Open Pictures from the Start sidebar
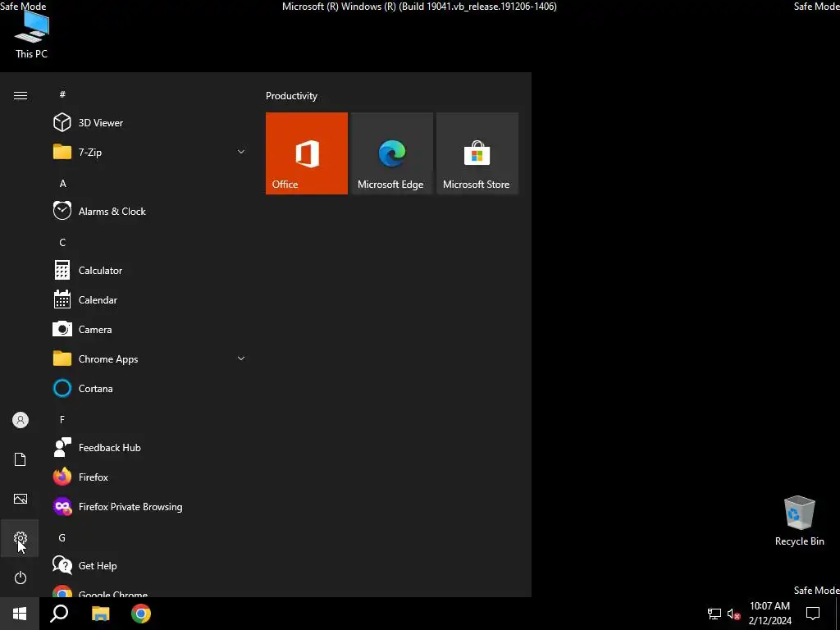Image resolution: width=840 pixels, height=630 pixels. pos(21,499)
